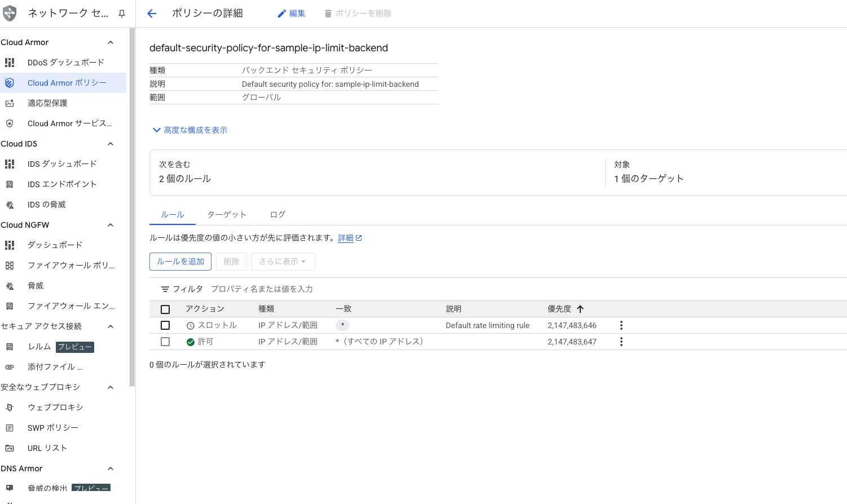This screenshot has width=847, height=504.
Task: Click the sidebar vertical scrollbar
Action: [132, 207]
